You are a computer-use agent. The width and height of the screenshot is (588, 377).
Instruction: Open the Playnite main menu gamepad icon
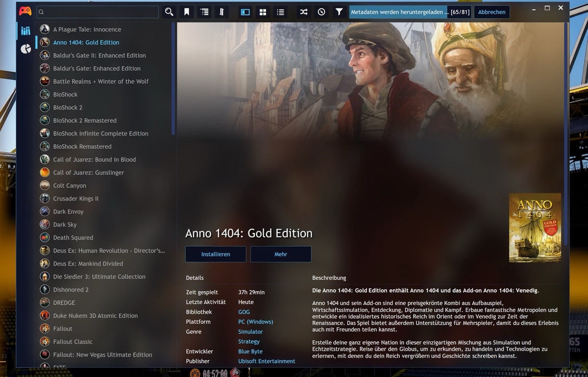pyautogui.click(x=25, y=12)
